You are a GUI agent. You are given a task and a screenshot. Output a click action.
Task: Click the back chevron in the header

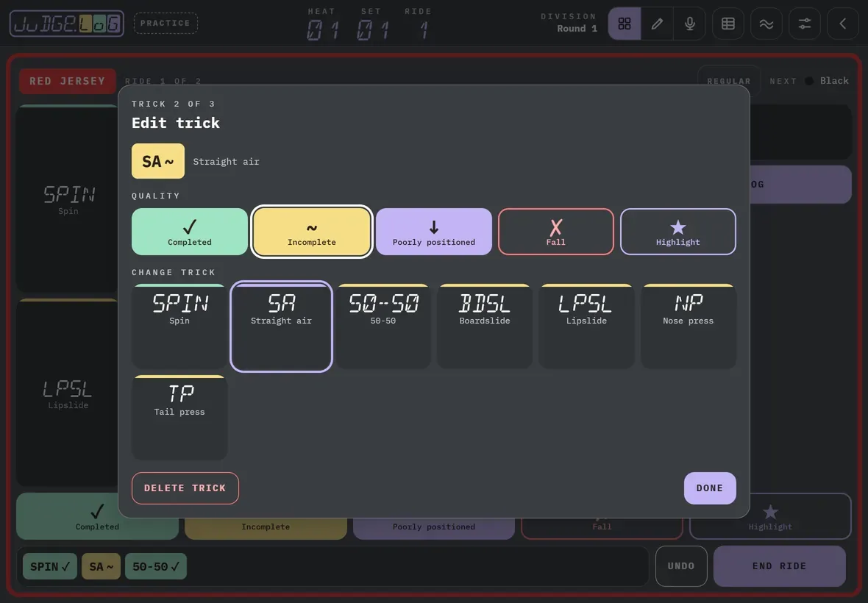click(842, 24)
